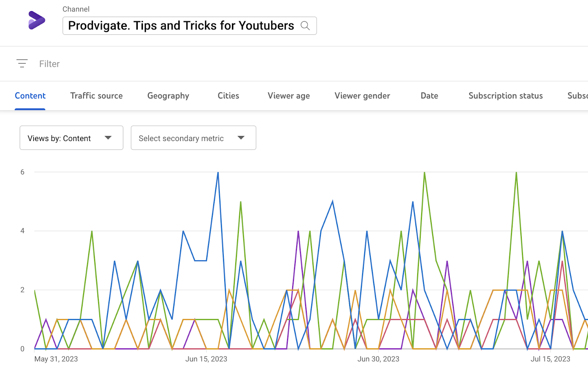The width and height of the screenshot is (588, 374).
Task: Click the Views by dropdown arrow
Action: tap(108, 138)
